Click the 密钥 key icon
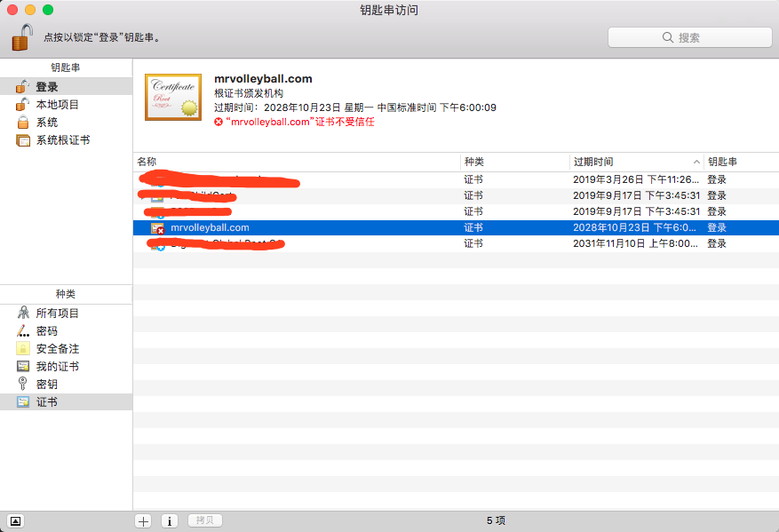779x532 pixels. pos(22,384)
